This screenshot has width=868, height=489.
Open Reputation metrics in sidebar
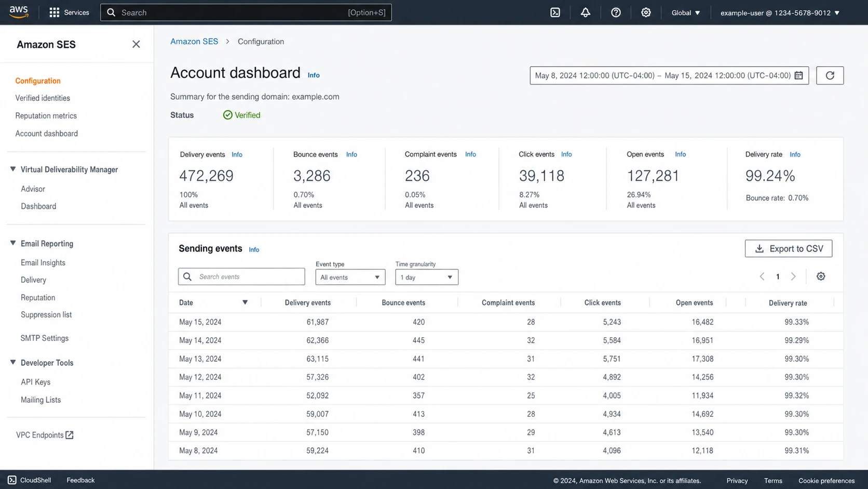(46, 115)
